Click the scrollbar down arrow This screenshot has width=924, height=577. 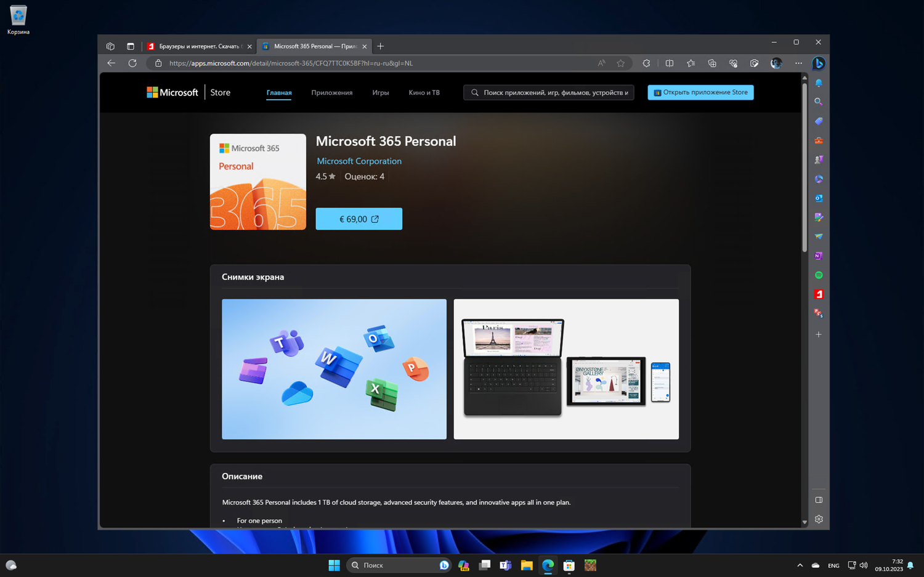[x=804, y=522]
